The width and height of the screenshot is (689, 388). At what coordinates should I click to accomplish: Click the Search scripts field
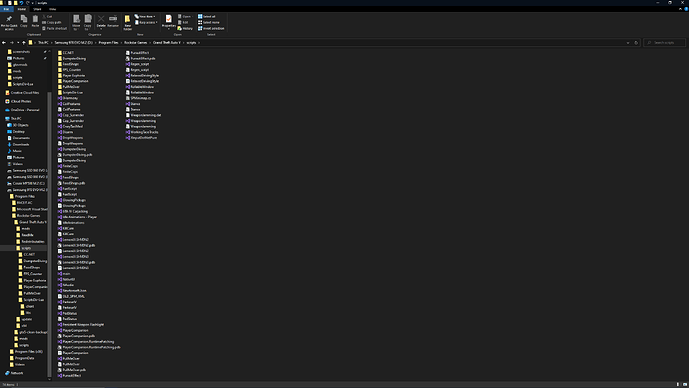point(664,43)
